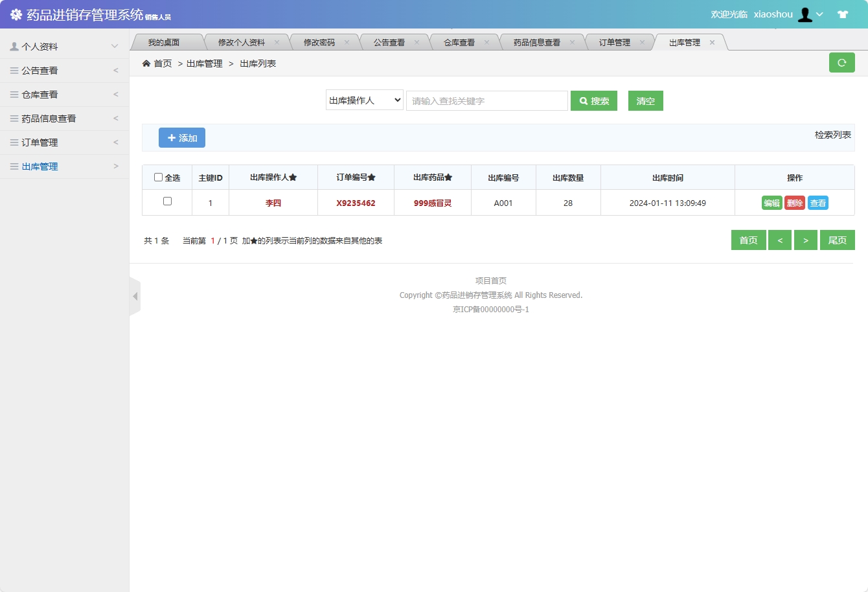Click the green refresh icon above the list

[x=842, y=62]
